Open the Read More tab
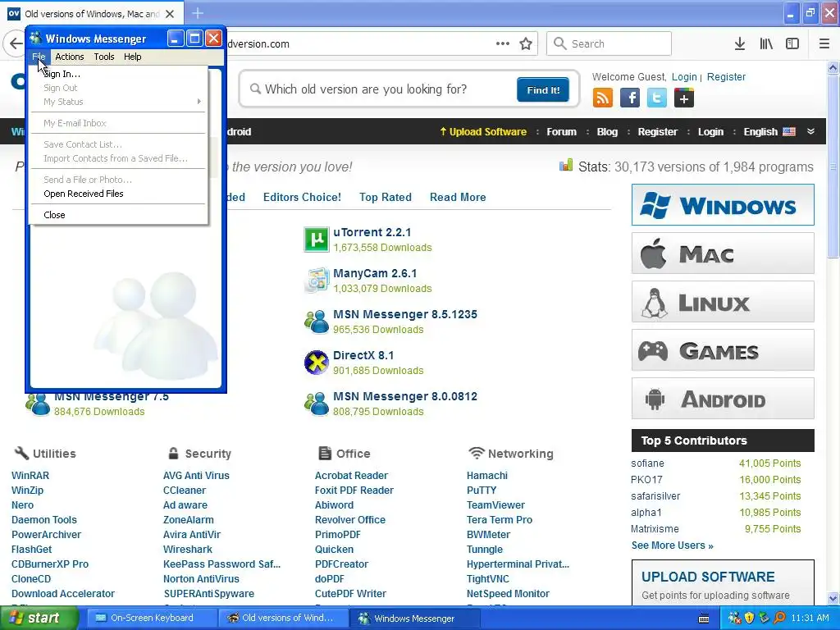The image size is (840, 630). (458, 197)
